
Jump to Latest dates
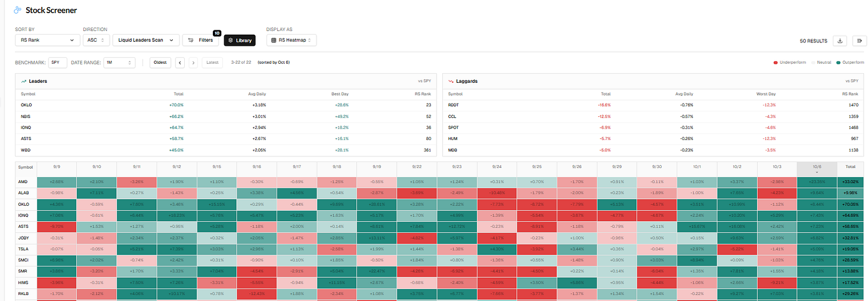point(213,62)
